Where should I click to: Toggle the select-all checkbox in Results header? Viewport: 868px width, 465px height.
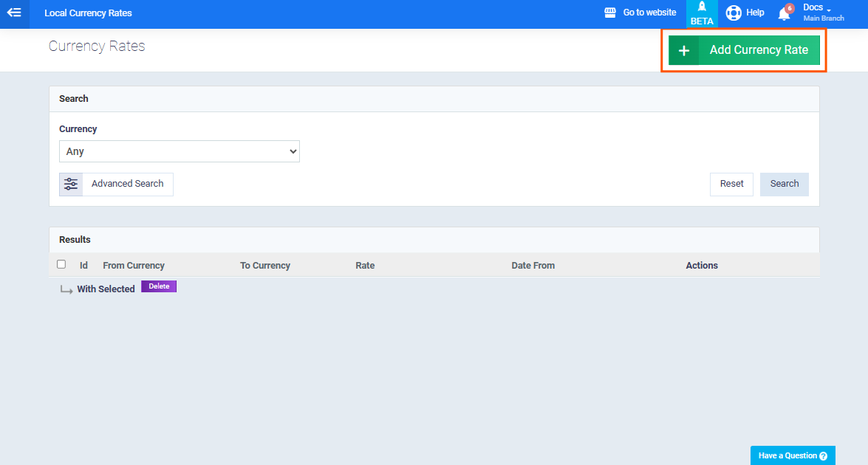tap(61, 264)
